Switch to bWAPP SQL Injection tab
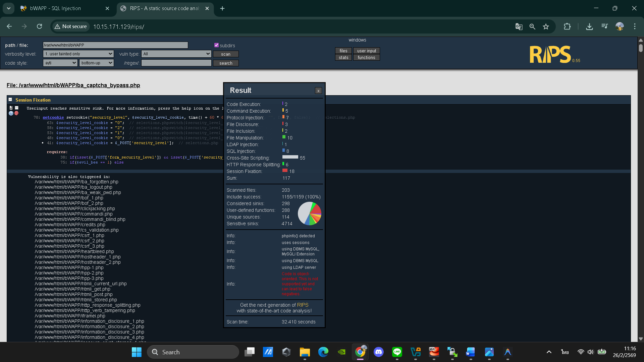 pos(55,8)
